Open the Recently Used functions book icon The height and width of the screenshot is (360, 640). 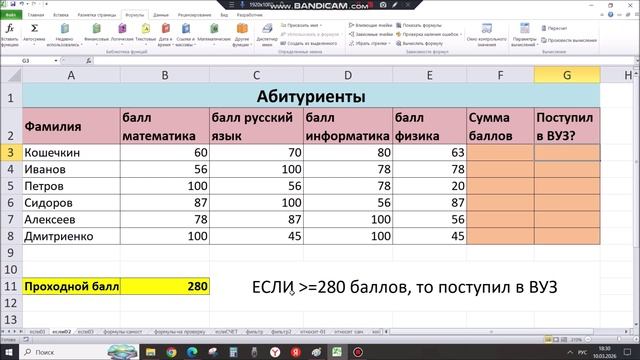point(64,29)
